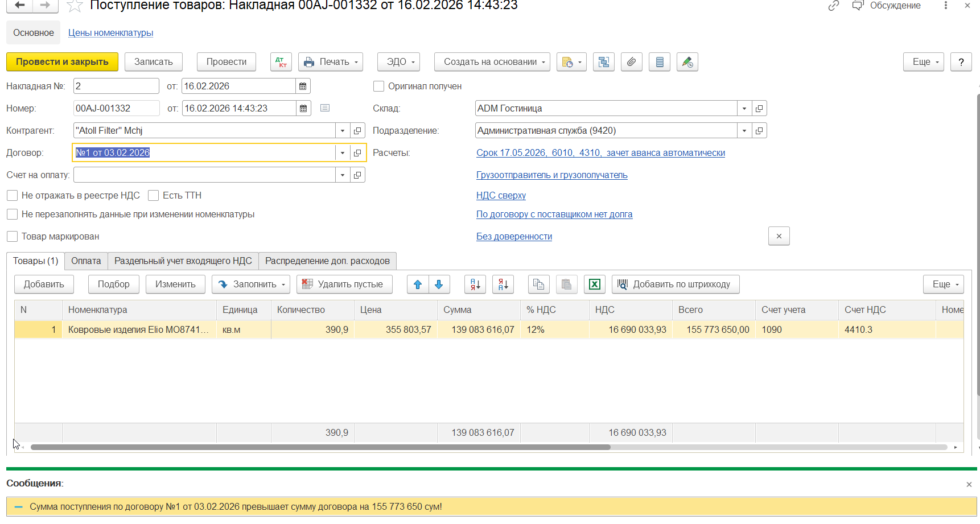
Task: Expand the Контрагент dropdown list
Action: point(343,131)
